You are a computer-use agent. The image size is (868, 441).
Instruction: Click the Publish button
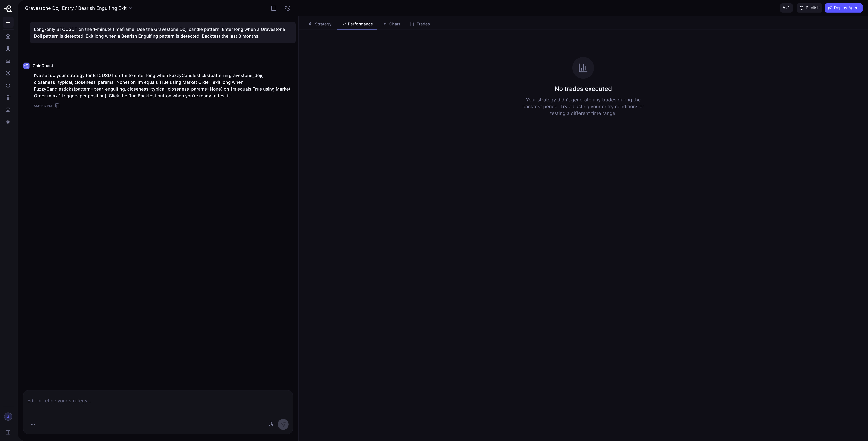tap(809, 8)
